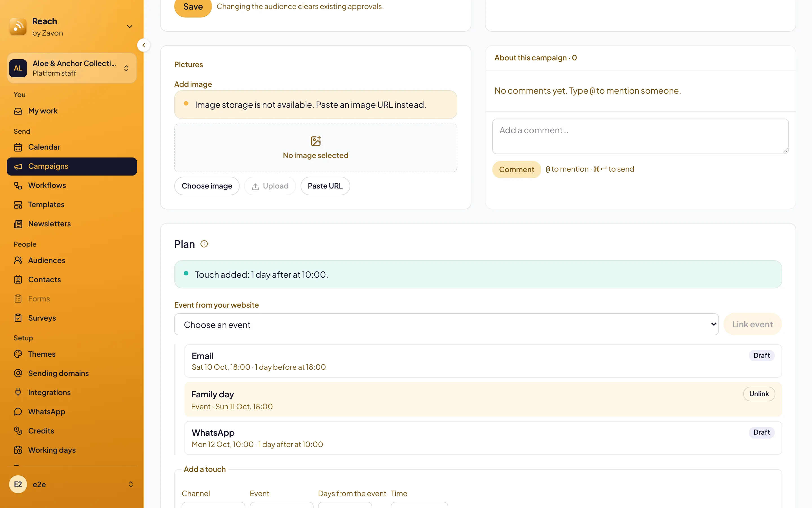812x508 pixels.
Task: Click the Workflows sidebar icon
Action: 18,185
